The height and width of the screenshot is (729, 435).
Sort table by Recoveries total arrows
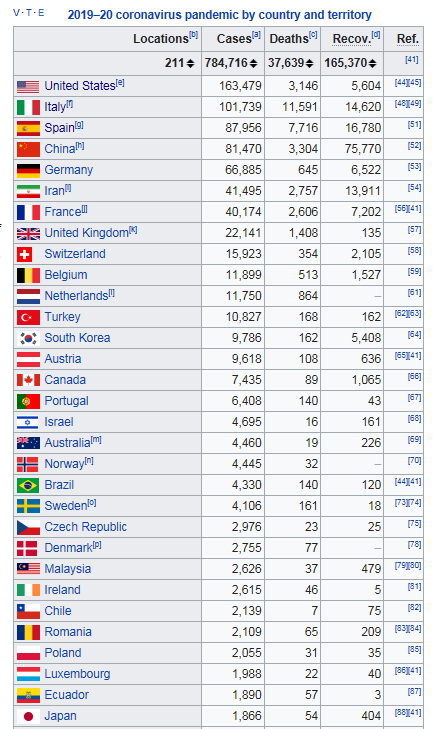tap(372, 63)
